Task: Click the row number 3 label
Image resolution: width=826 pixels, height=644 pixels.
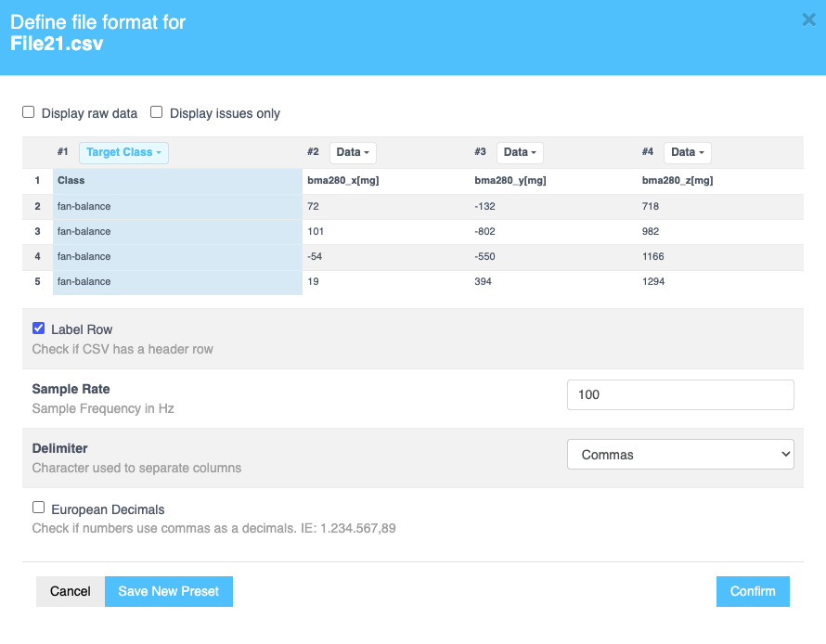Action: (x=37, y=231)
